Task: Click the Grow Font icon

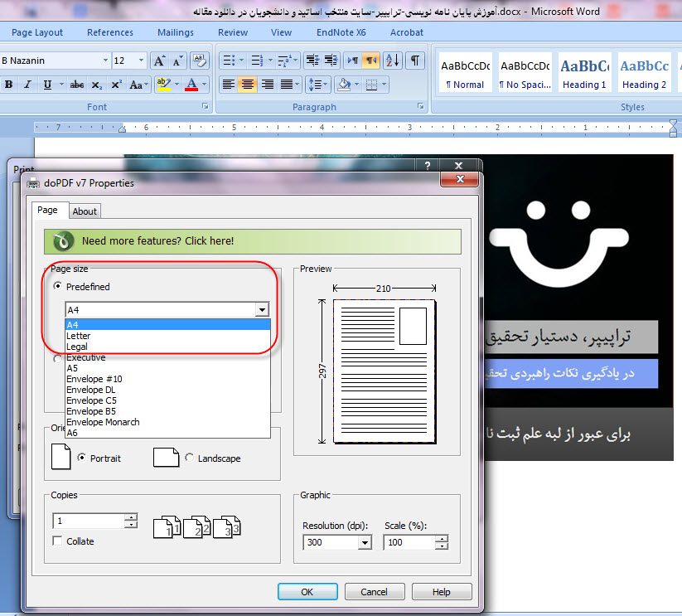Action: point(160,61)
